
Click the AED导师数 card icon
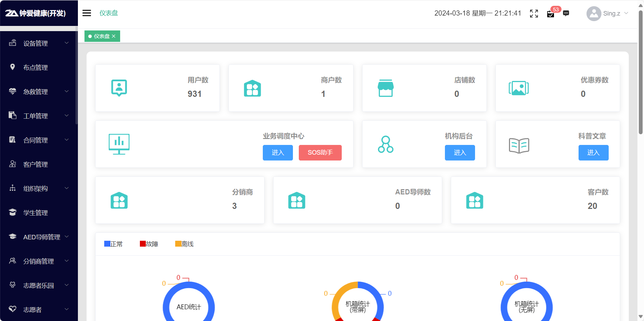tap(297, 200)
